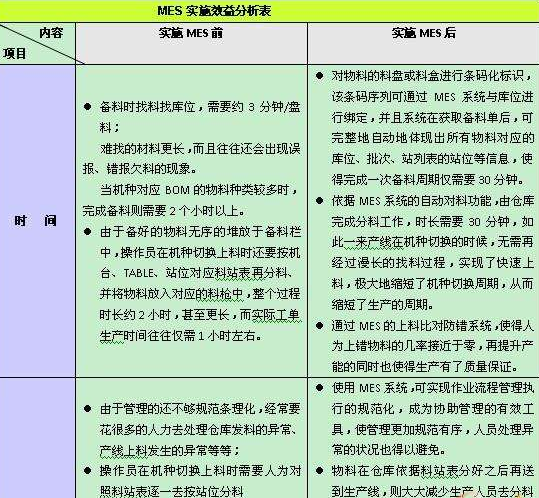539x498 pixels.
Task: Click bullet before 由于备好的物料无序
Action: tap(87, 232)
